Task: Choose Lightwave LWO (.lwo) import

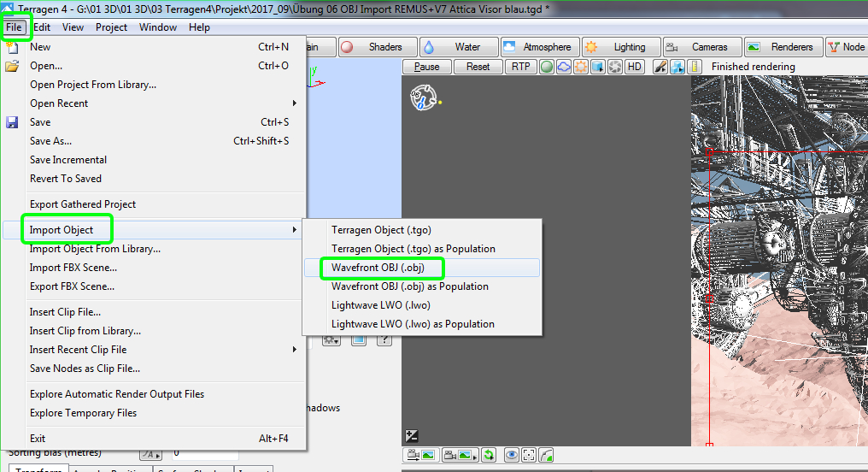Action: tap(422, 305)
